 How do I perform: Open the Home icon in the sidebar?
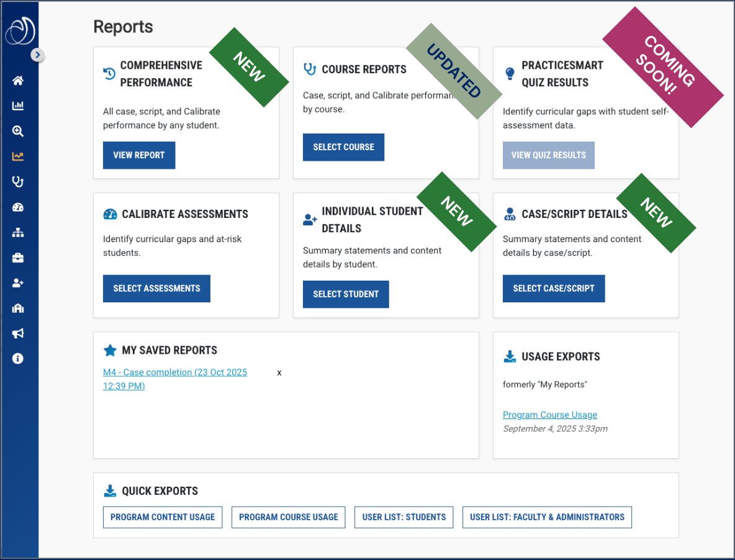18,81
